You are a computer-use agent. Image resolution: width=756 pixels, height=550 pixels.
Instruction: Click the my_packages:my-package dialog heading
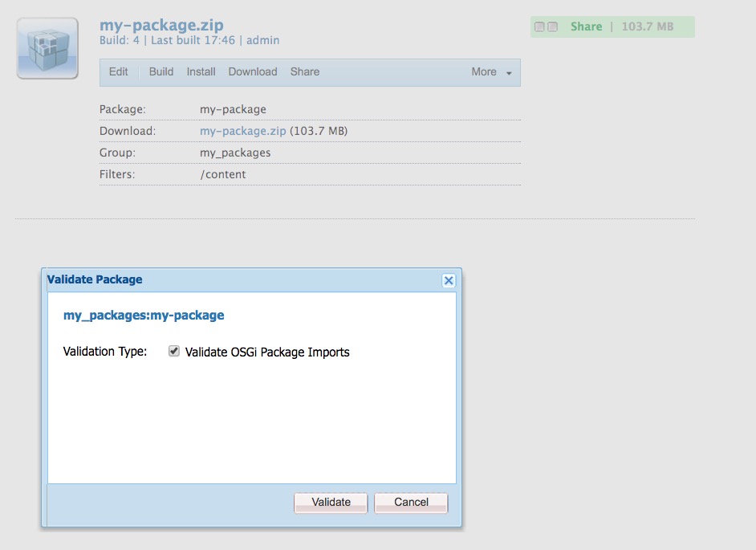tap(144, 316)
